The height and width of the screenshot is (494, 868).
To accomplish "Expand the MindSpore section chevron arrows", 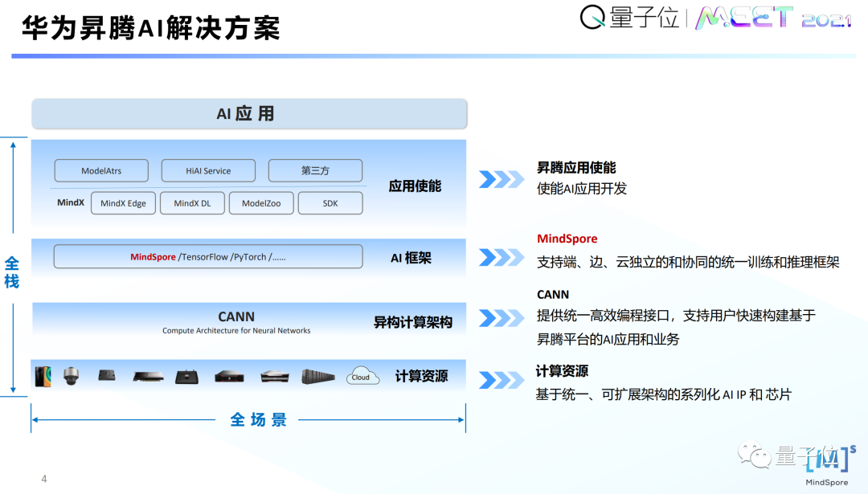I will (x=502, y=255).
